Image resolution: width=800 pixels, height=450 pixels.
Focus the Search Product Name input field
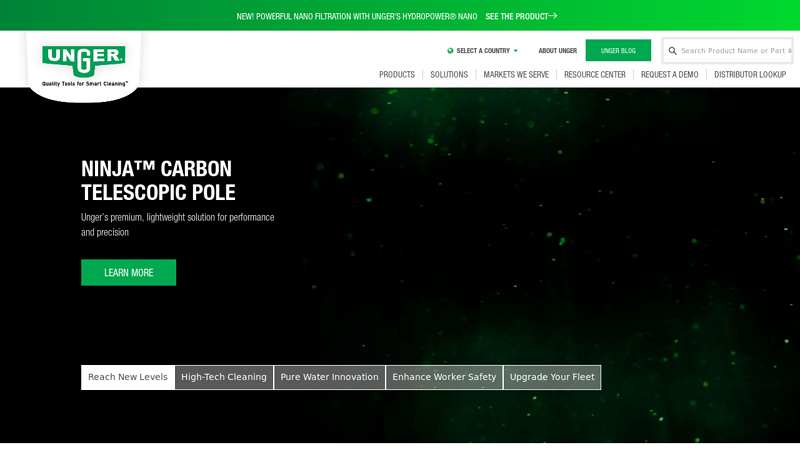pyautogui.click(x=735, y=51)
